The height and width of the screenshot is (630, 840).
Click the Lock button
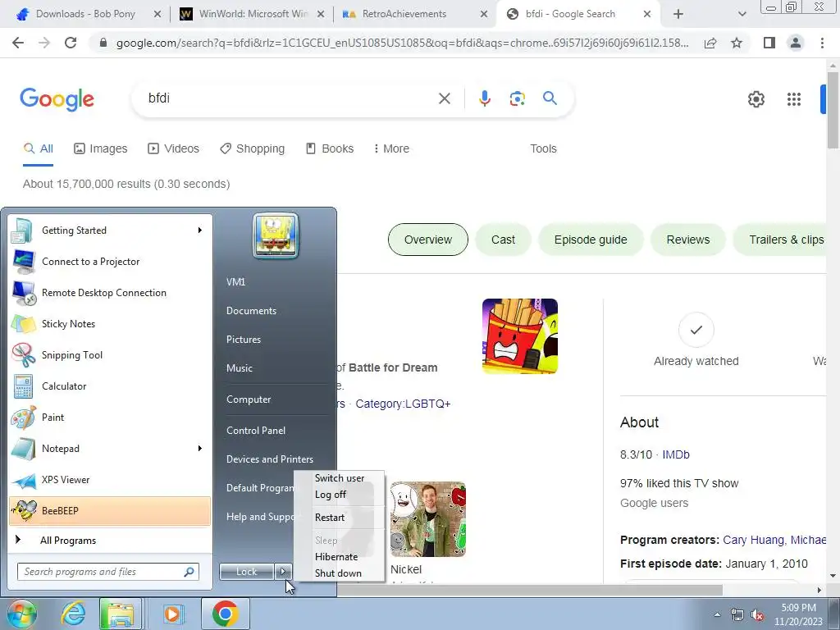[247, 572]
